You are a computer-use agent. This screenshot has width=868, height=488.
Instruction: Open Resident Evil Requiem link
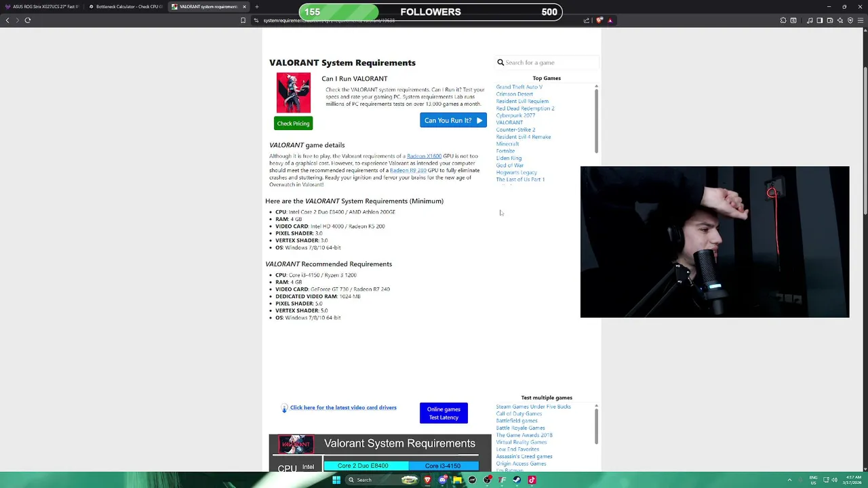522,102
